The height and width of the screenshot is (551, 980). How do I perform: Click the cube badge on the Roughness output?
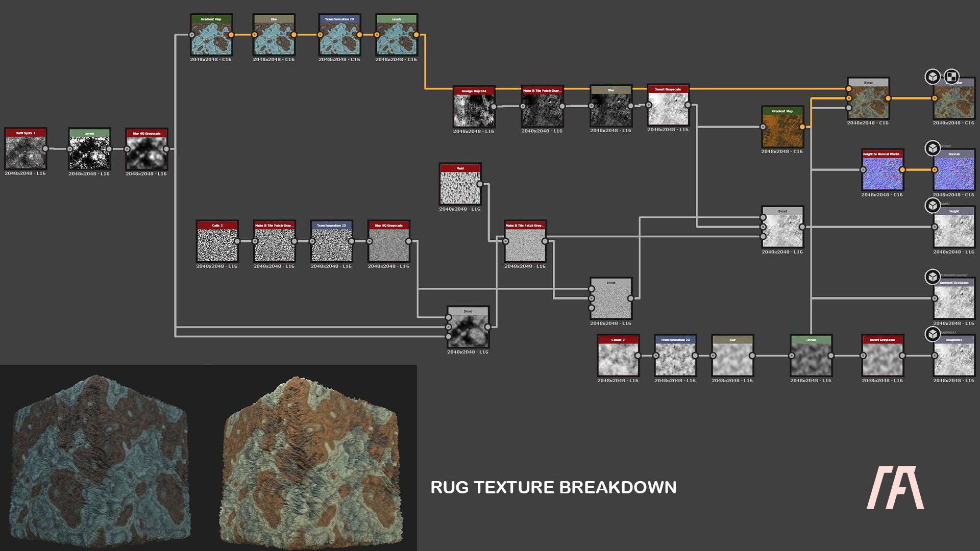pos(933,334)
